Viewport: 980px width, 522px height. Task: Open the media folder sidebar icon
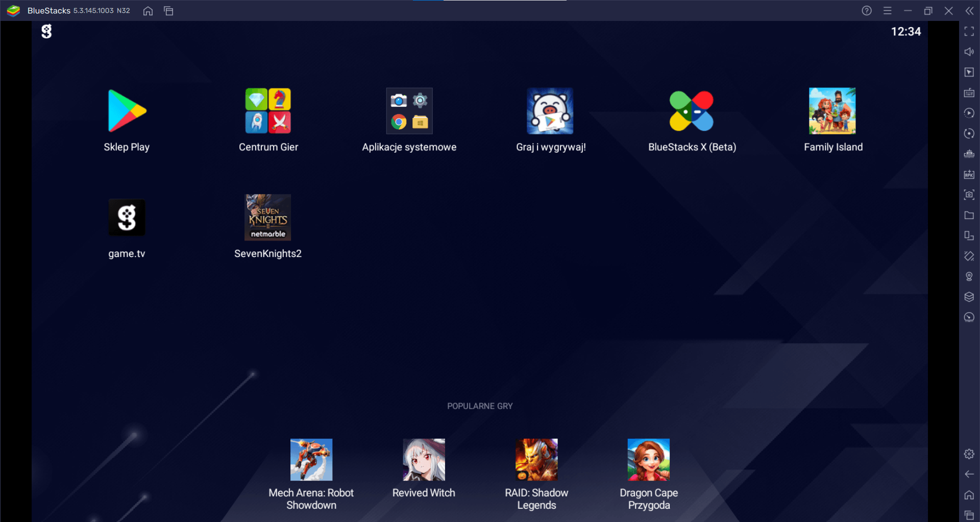[x=969, y=216]
